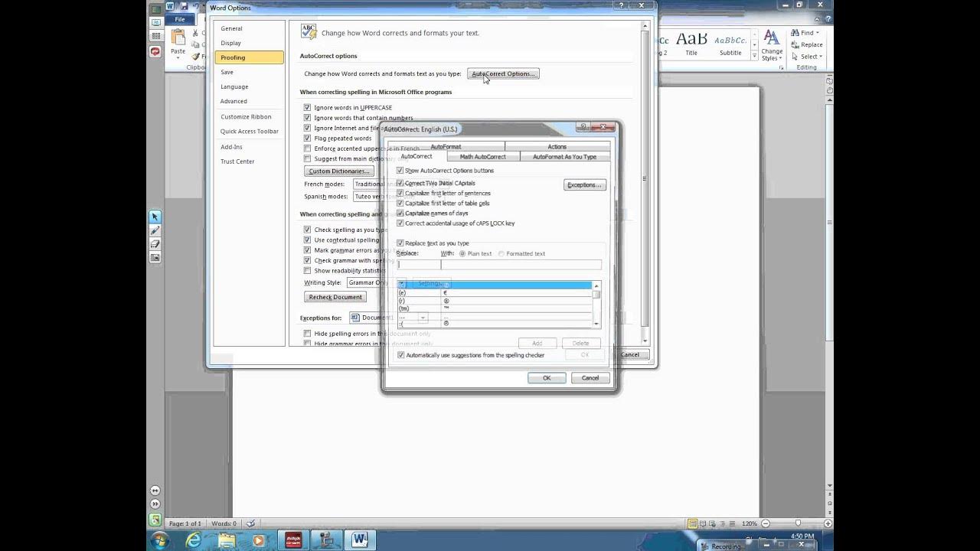Image resolution: width=980 pixels, height=551 pixels.
Task: Select Advanced in Word Options sidebar
Action: [234, 101]
